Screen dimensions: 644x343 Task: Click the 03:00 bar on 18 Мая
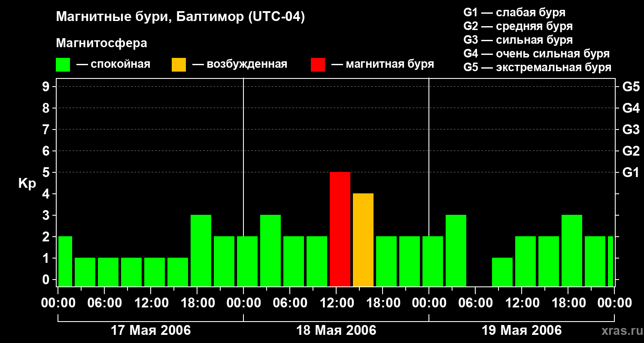[270, 251]
